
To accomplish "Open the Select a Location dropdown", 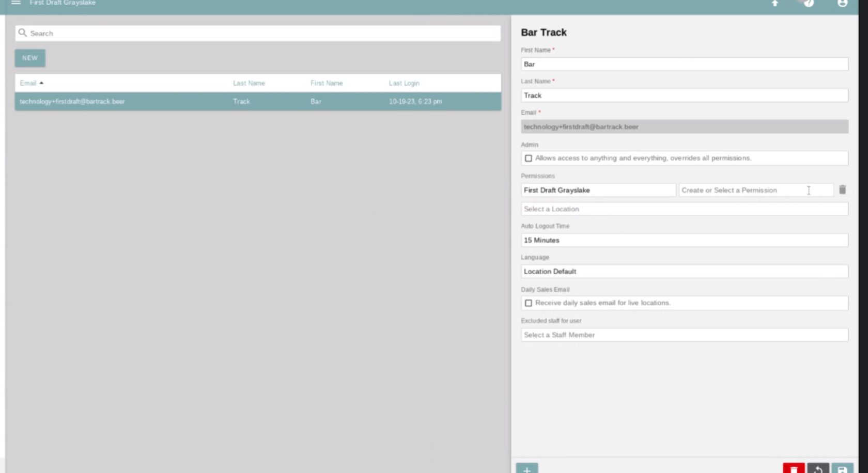I will (x=685, y=209).
